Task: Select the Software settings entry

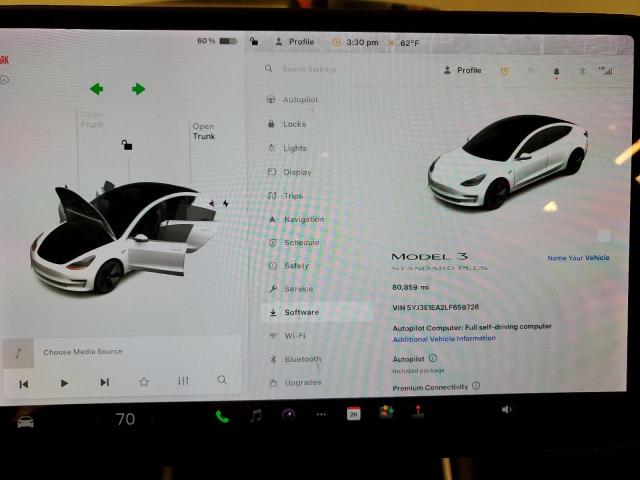Action: (x=317, y=312)
